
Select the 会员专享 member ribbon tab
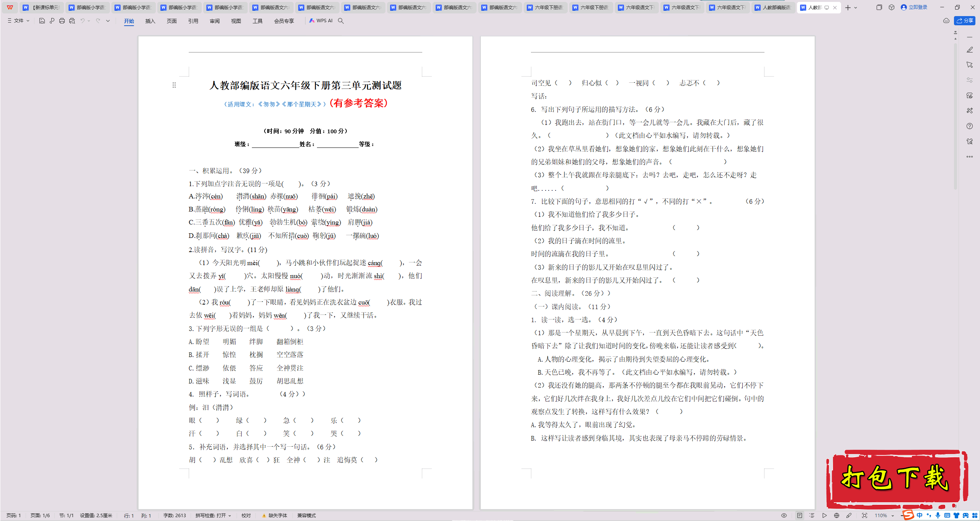tap(284, 21)
